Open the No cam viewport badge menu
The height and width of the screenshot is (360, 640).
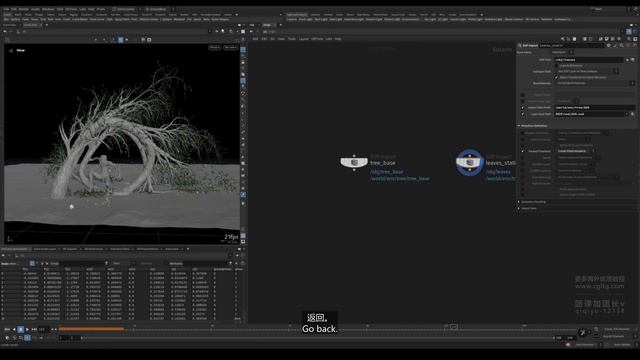[x=231, y=48]
